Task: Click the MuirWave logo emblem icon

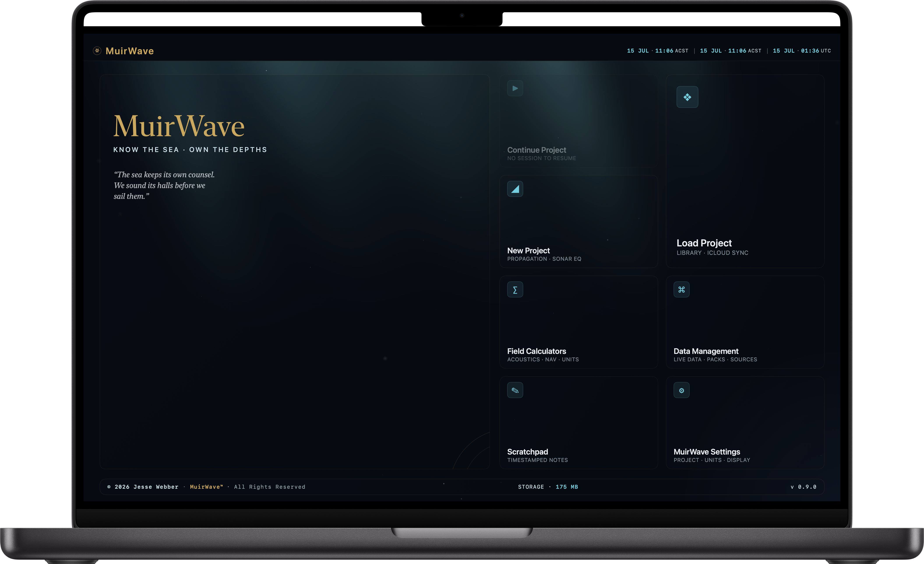Action: [97, 51]
